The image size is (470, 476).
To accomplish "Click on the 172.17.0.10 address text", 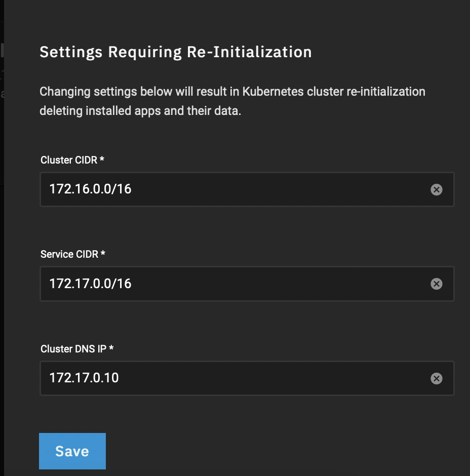I will 84,378.
